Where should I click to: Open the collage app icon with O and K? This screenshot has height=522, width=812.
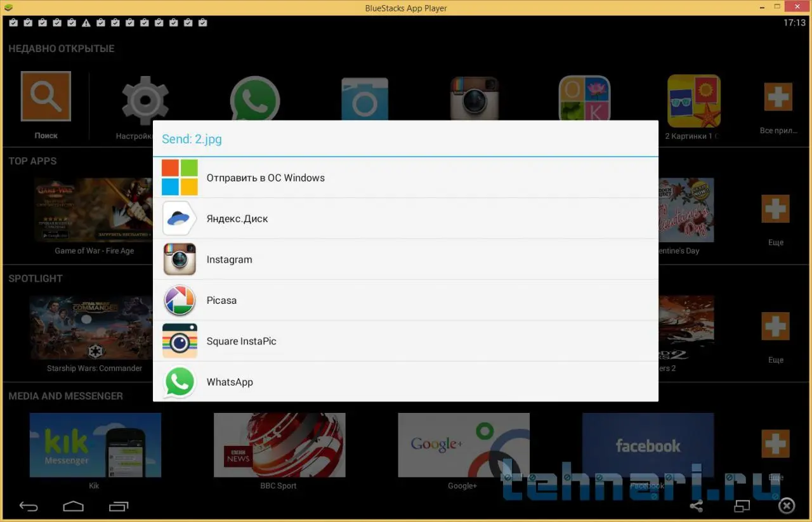click(x=584, y=98)
